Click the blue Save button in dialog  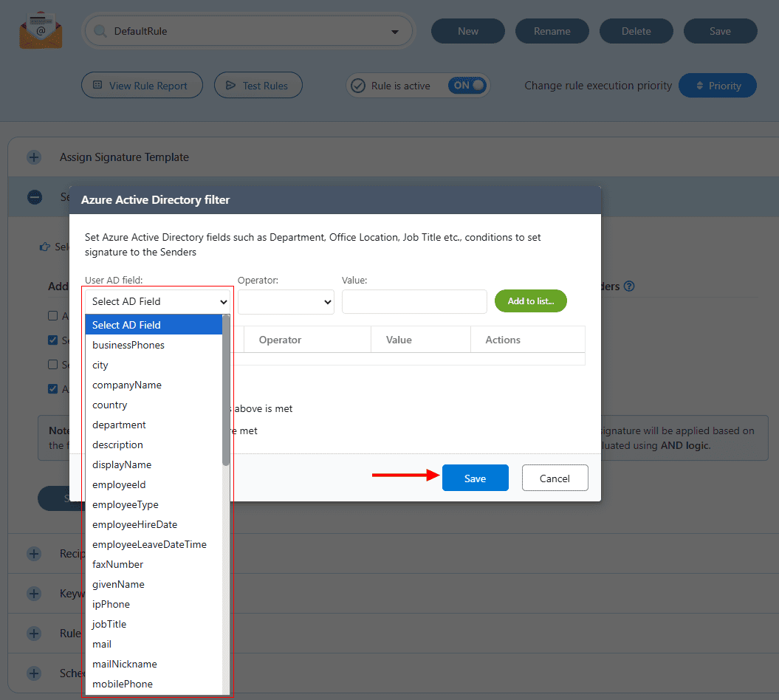(x=475, y=478)
